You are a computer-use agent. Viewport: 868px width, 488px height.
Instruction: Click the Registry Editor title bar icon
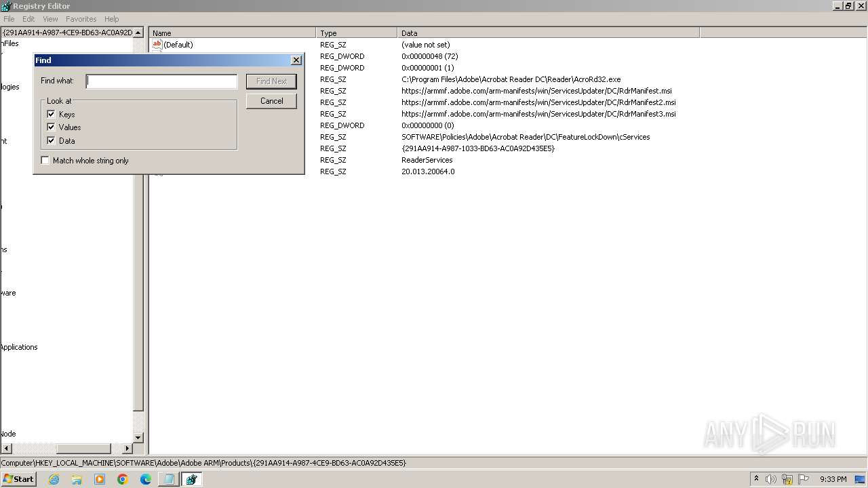[x=6, y=6]
